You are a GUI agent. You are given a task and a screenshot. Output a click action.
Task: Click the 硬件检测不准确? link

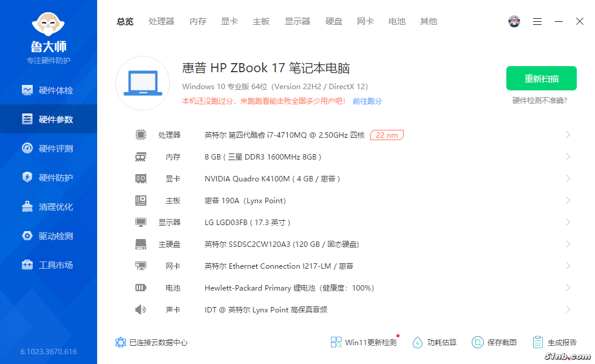[x=540, y=101]
